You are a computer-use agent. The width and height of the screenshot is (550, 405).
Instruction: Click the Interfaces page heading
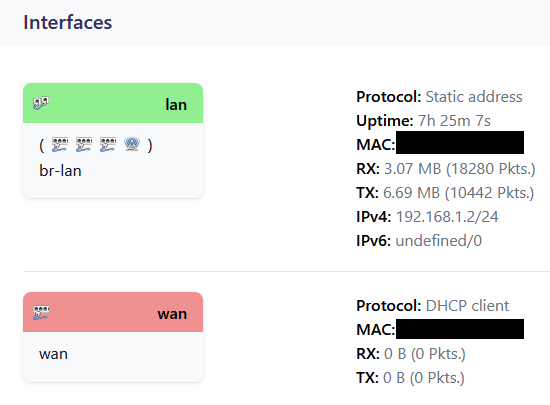[68, 22]
